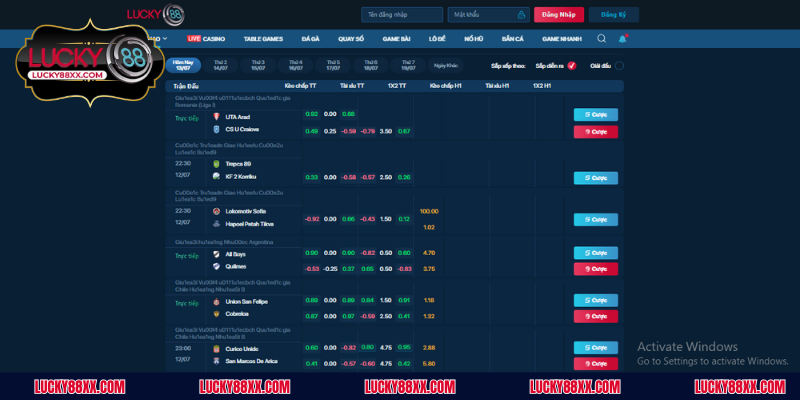Click blue Cược button in All Boys row
This screenshot has width=800, height=400.
tap(595, 253)
